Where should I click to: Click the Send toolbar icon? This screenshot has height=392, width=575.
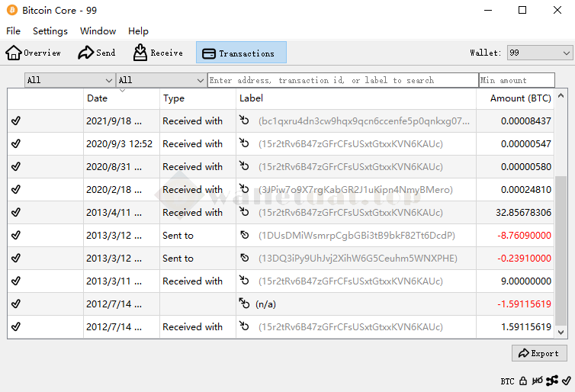(x=97, y=53)
